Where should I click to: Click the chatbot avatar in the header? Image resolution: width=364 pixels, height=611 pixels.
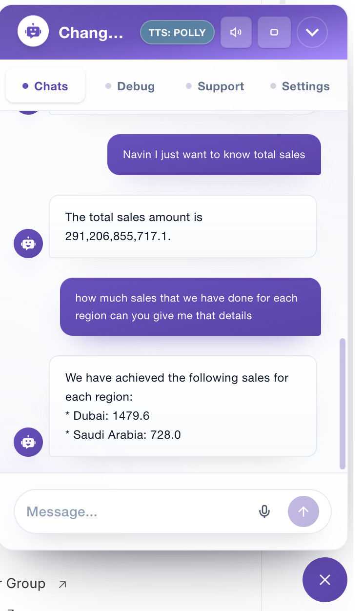(33, 31)
